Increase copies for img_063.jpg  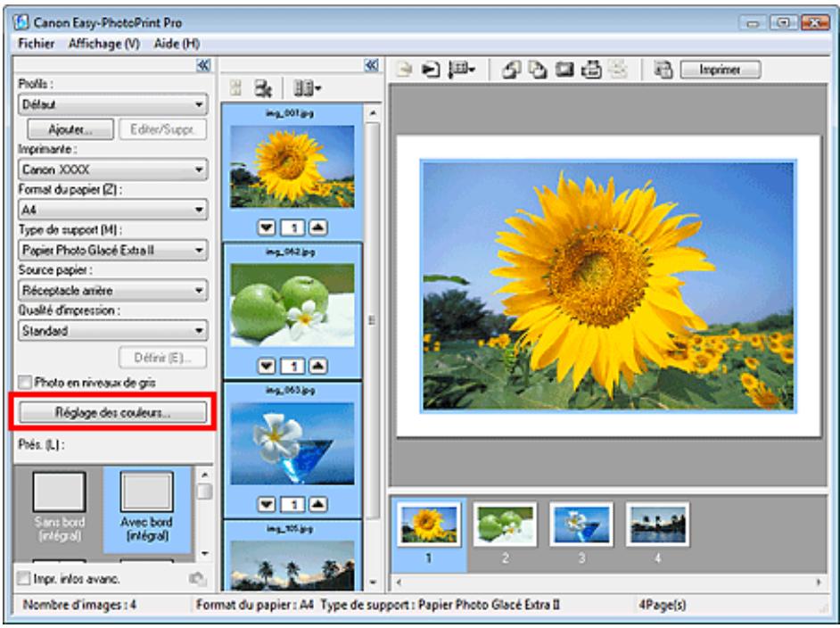coord(318,504)
